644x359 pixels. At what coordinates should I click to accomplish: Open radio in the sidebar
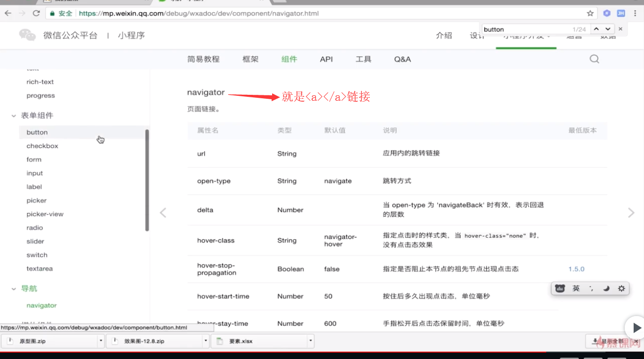[x=35, y=228]
